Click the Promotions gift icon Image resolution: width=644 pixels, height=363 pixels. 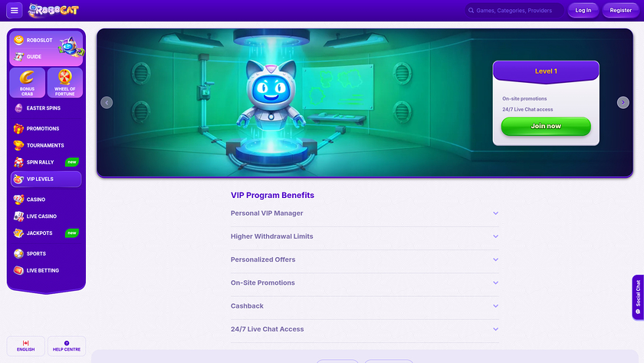tap(18, 129)
